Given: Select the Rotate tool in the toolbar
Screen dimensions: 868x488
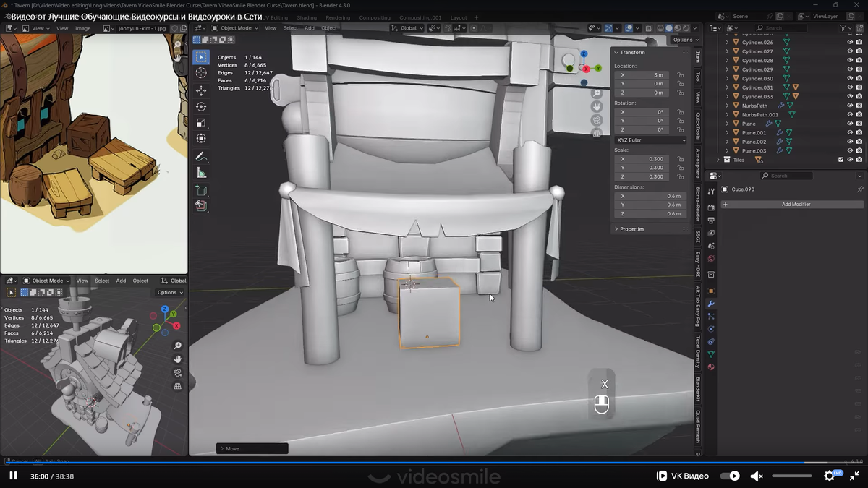Looking at the screenshot, I should (x=201, y=106).
